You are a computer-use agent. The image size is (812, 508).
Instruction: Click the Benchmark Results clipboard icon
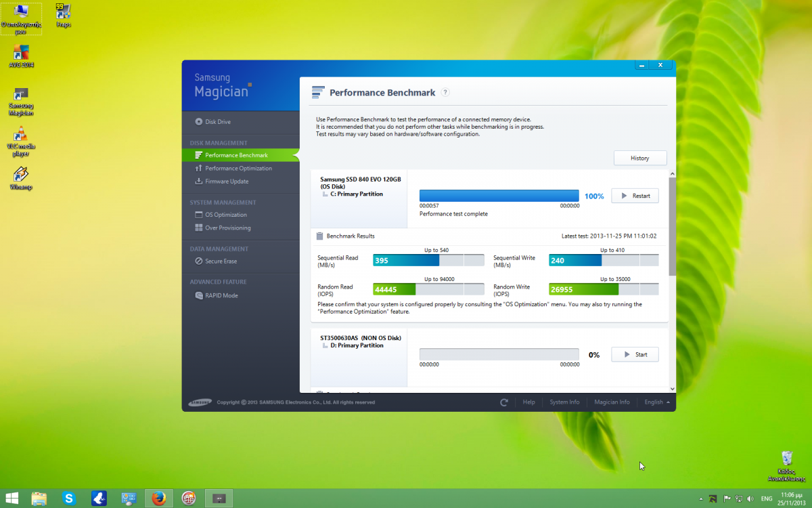[319, 236]
